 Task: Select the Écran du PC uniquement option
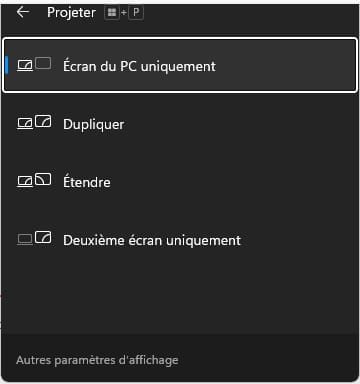180,65
